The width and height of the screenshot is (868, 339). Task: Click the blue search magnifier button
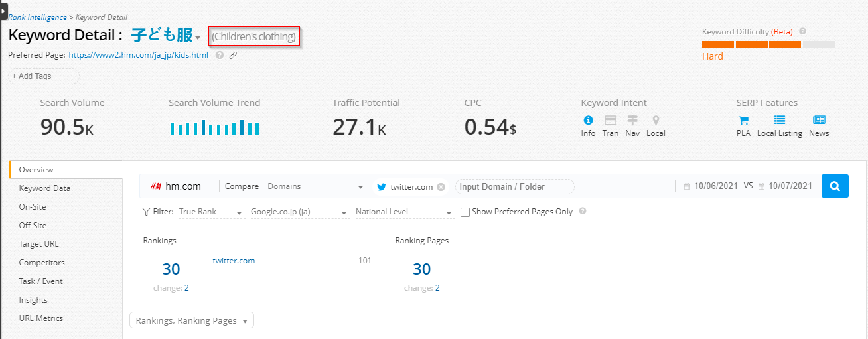coord(835,186)
